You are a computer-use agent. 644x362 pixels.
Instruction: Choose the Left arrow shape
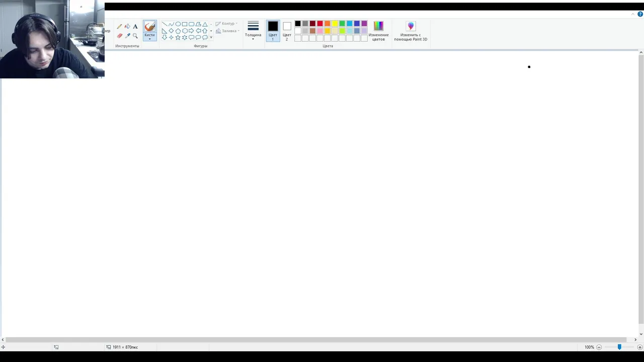198,31
